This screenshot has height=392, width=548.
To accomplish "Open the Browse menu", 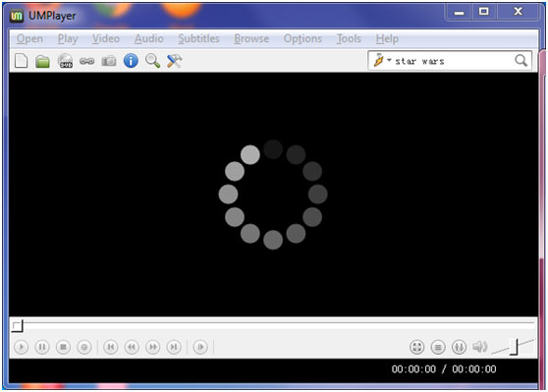I will pos(251,39).
